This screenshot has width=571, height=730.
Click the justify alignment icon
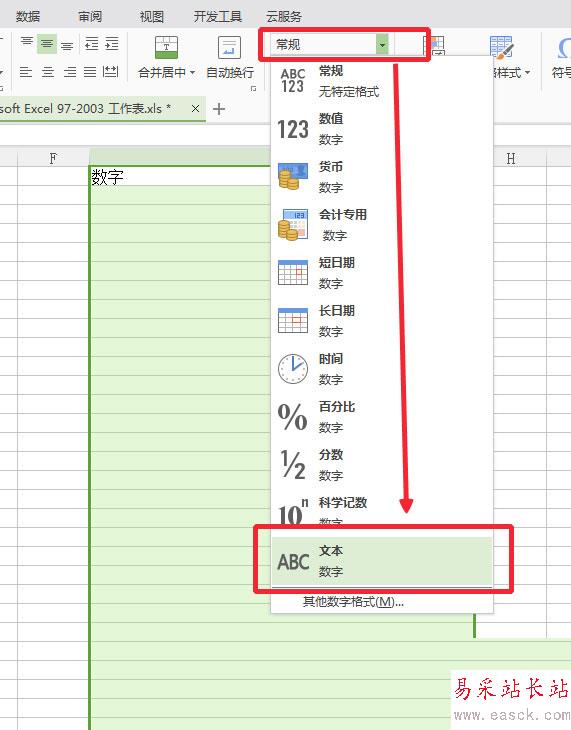(x=90, y=72)
